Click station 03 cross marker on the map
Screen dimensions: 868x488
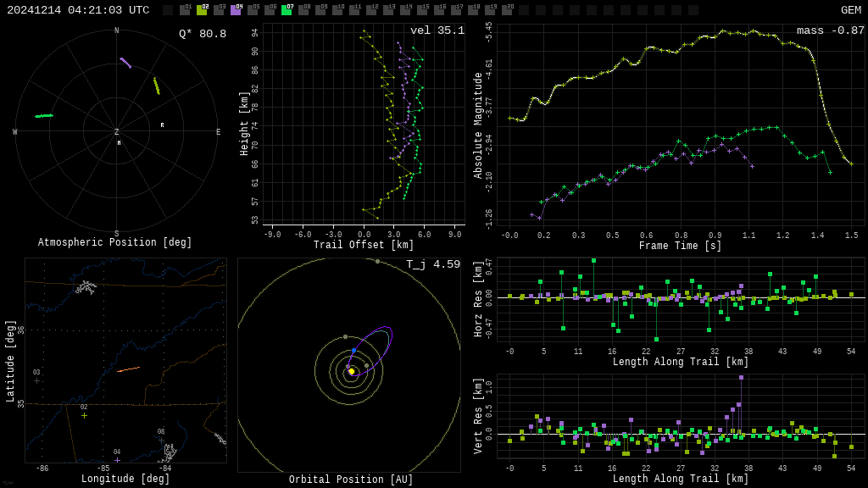[x=36, y=380]
